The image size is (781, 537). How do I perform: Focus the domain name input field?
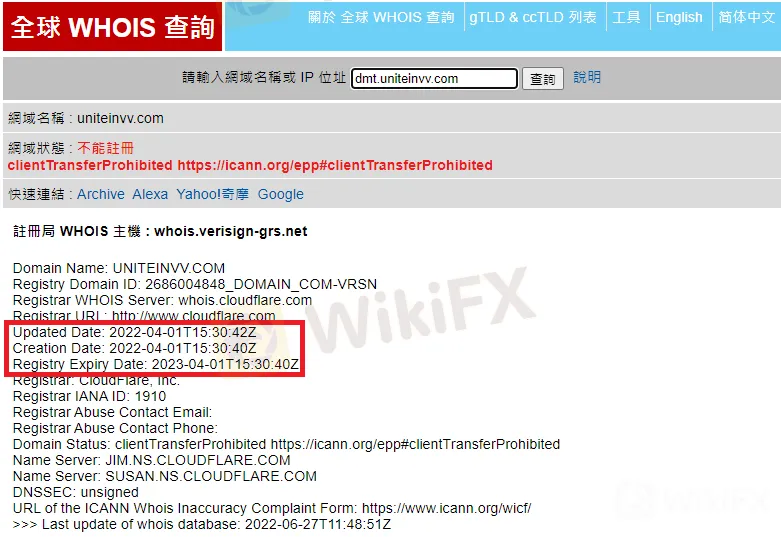point(434,79)
